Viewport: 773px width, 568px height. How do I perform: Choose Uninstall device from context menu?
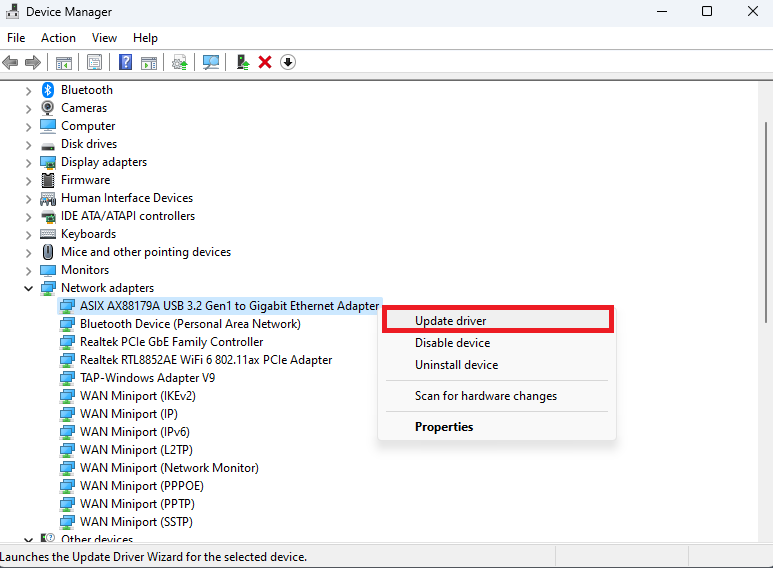[x=497, y=365]
